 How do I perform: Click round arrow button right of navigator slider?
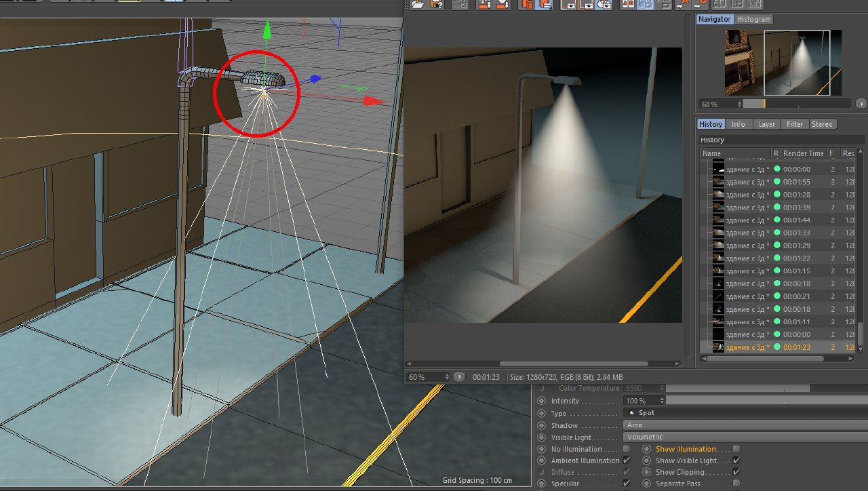point(861,104)
